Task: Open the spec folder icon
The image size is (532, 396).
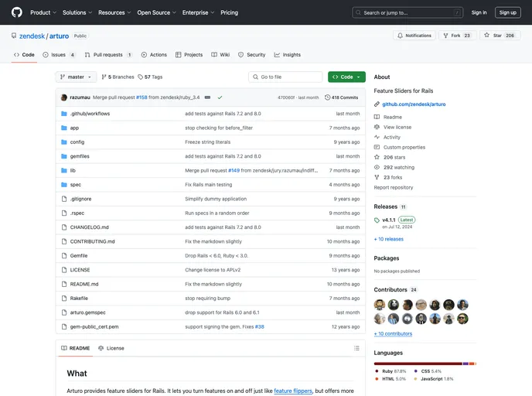Action: [x=63, y=185]
